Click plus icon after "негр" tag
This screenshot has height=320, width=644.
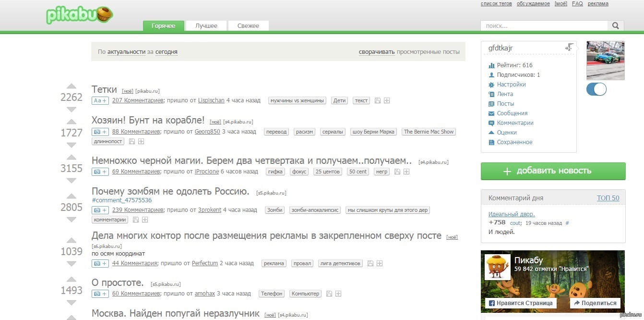406,172
